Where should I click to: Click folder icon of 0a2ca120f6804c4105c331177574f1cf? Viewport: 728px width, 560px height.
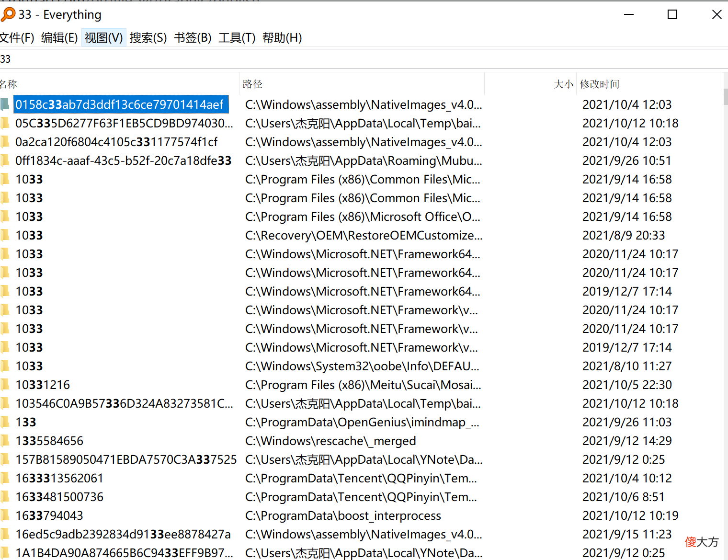[x=5, y=142]
